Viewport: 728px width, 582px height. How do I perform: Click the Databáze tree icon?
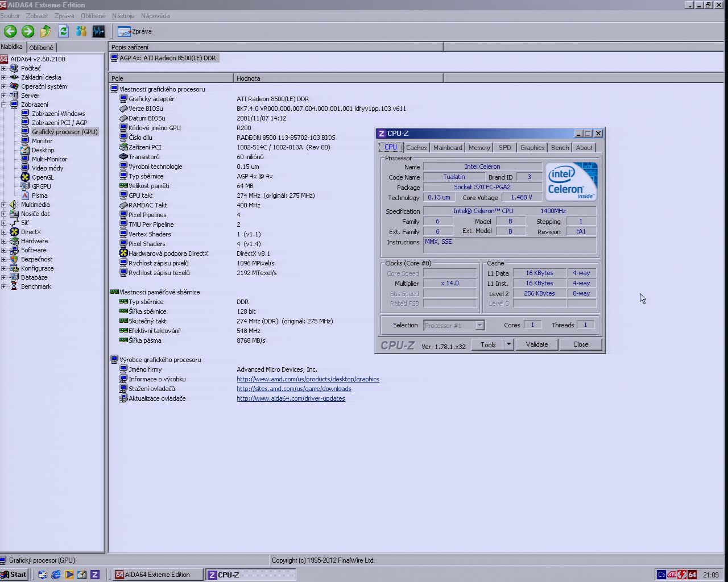pyautogui.click(x=14, y=277)
